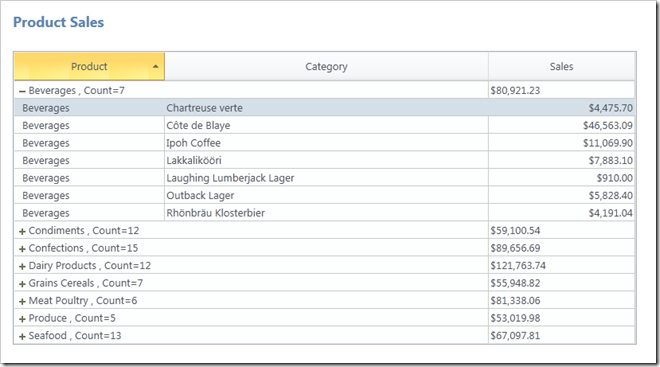
Task: Click the $5,828.40 sales value
Action: click(610, 195)
